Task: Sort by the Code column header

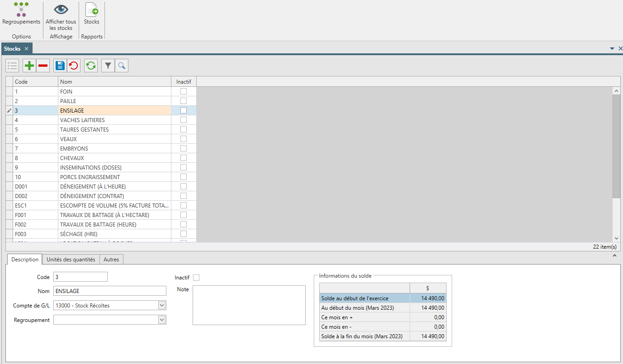Action: pyautogui.click(x=36, y=82)
